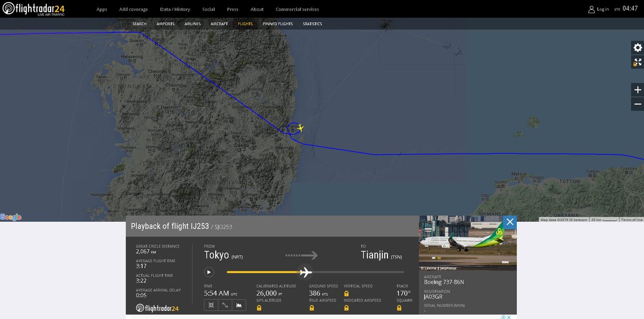
Task: Click the registration JA03GR
Action: point(433,296)
